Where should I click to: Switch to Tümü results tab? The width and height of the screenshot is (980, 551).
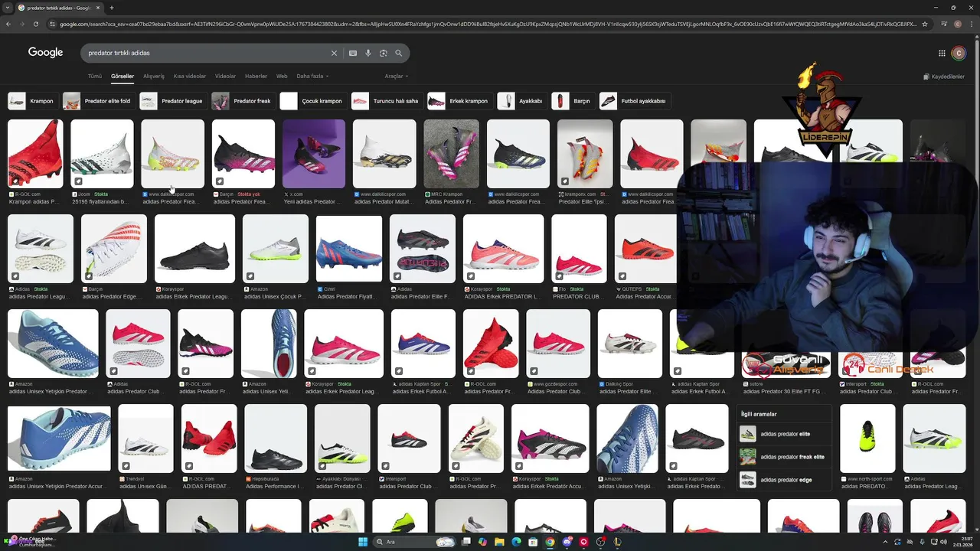pyautogui.click(x=94, y=77)
